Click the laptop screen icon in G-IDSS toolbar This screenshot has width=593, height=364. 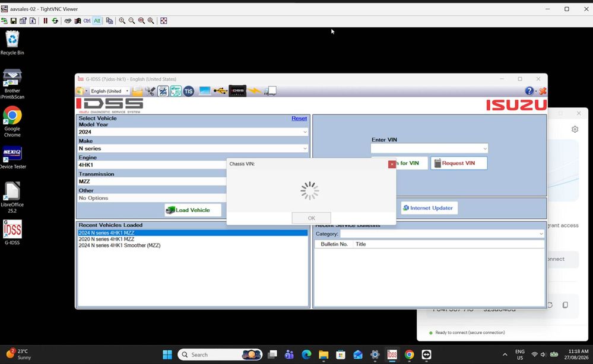pyautogui.click(x=205, y=91)
